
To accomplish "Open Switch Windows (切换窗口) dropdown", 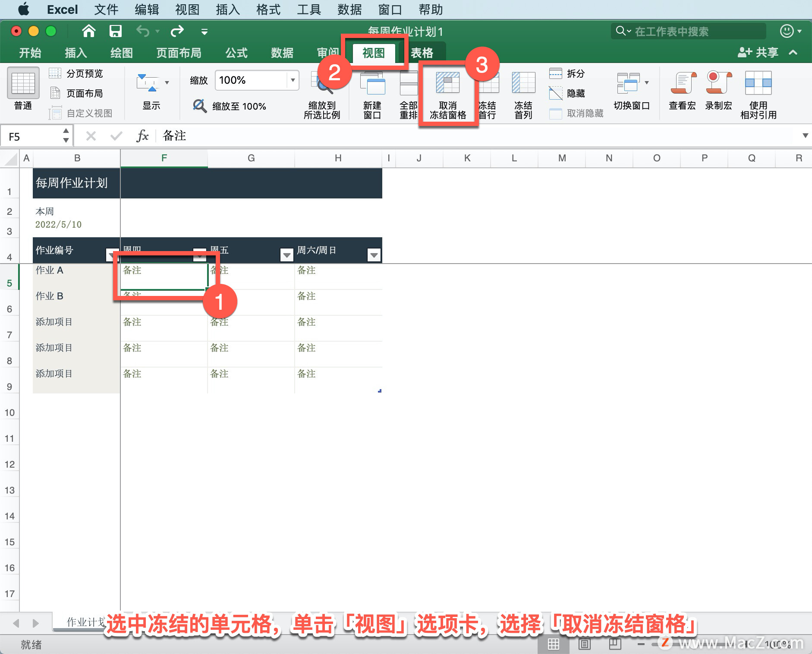I will tap(632, 91).
